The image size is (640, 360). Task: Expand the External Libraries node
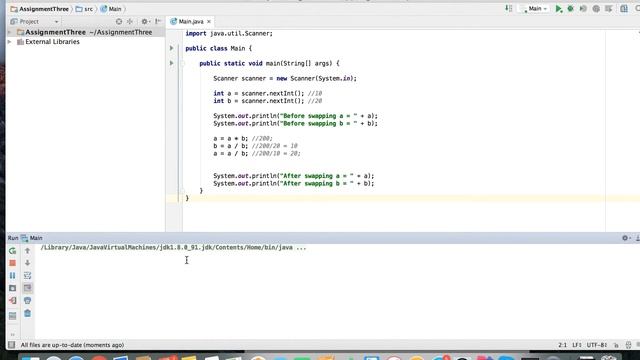pos(10,42)
